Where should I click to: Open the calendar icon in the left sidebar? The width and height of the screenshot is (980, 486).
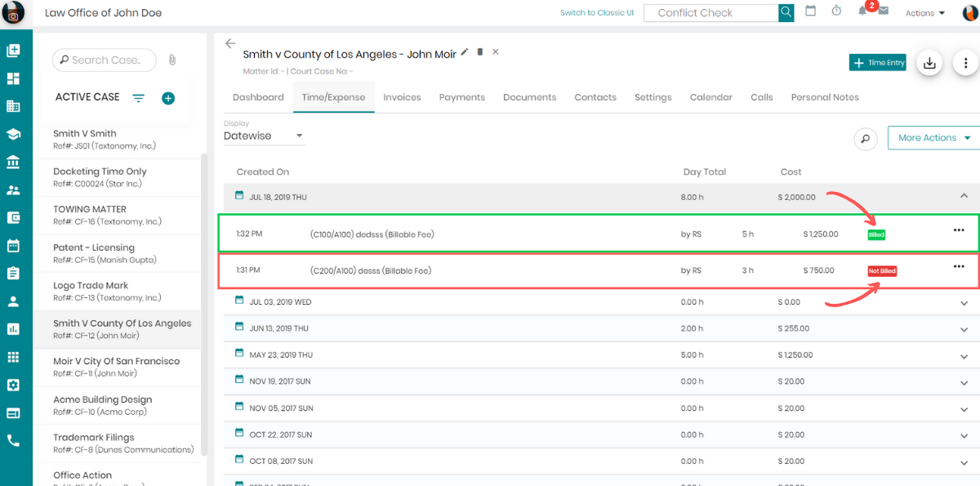point(13,245)
